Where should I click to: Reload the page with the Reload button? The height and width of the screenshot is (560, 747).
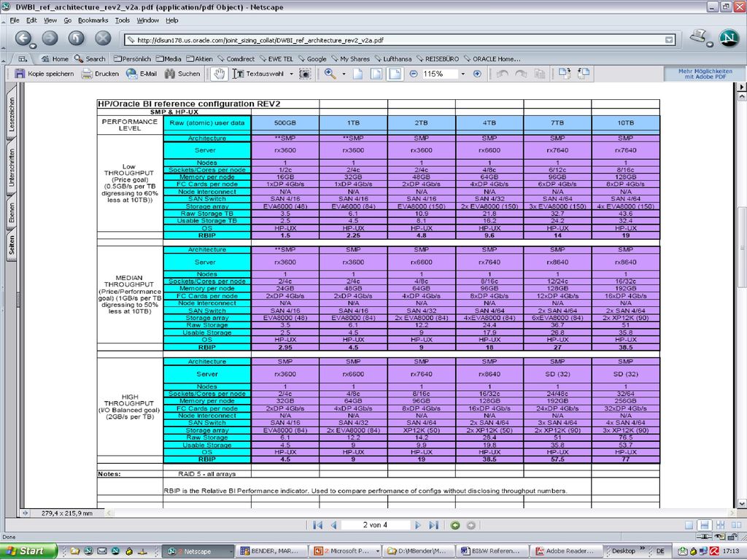click(76, 38)
